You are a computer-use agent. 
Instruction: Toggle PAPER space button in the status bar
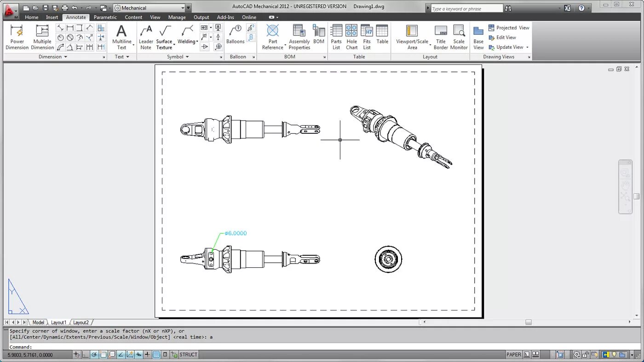tap(513, 355)
